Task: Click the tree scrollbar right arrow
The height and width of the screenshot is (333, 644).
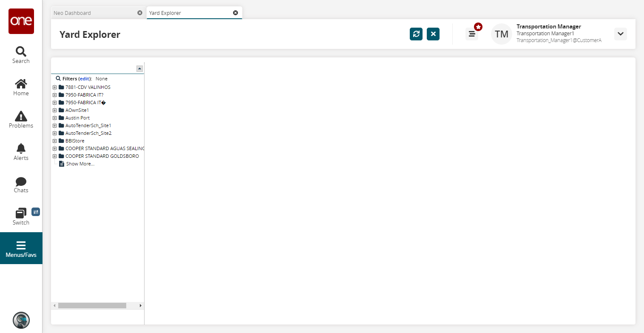Action: [x=141, y=305]
